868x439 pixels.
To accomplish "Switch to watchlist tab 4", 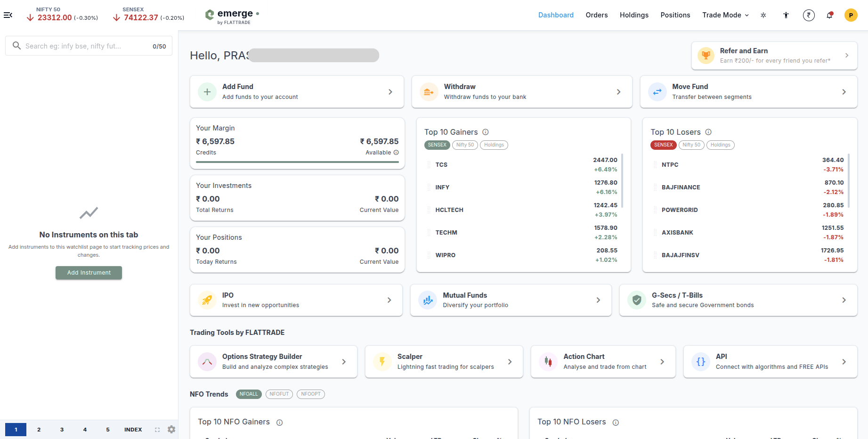I will (x=85, y=430).
